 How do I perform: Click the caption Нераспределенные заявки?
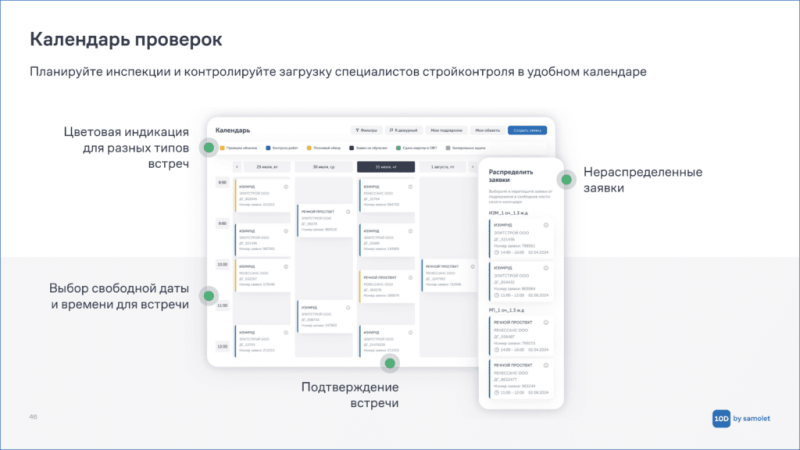643,180
